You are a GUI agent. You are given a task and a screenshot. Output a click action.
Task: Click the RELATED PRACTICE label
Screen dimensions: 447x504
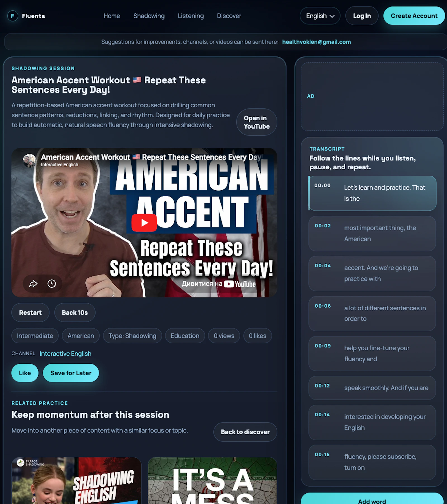pos(40,403)
